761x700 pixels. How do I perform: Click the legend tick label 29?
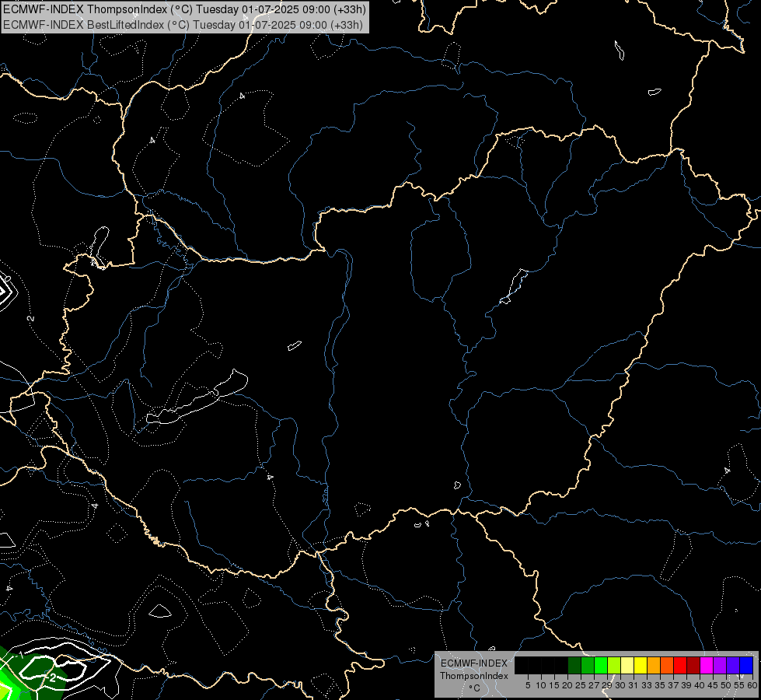[607, 685]
